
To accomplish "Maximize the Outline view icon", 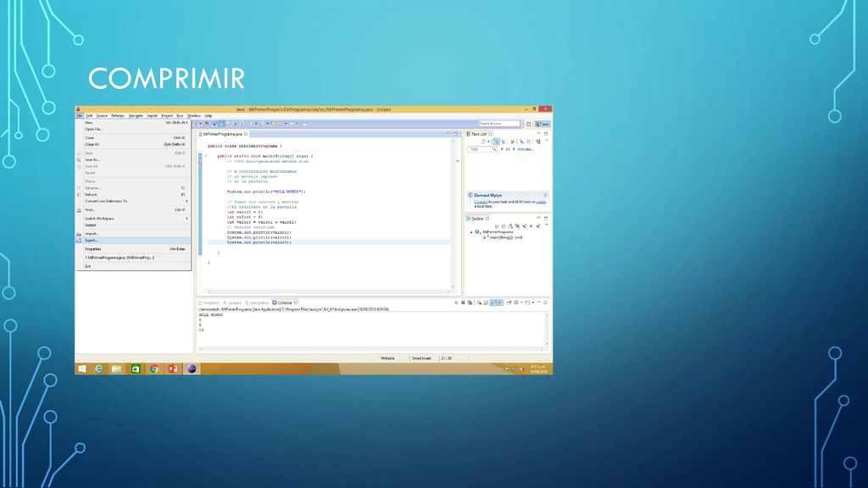I will coord(545,218).
